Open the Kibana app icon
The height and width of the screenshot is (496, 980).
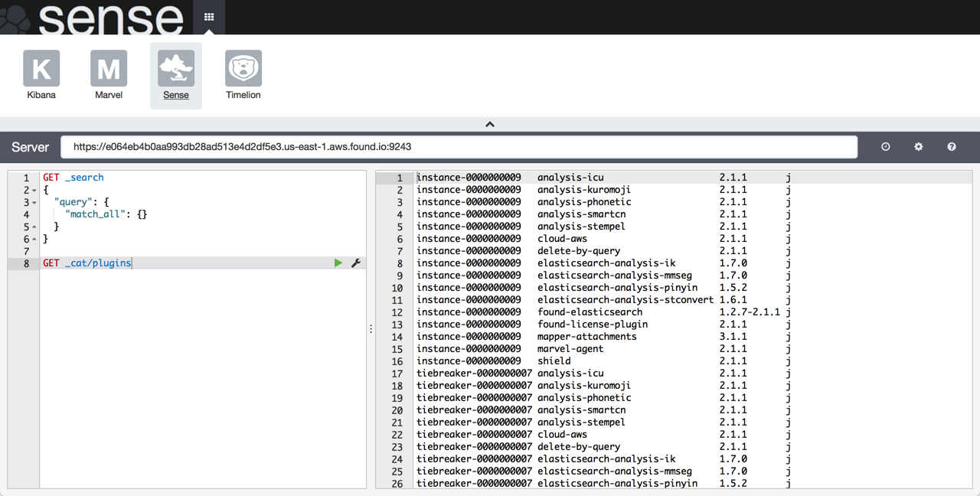(41, 69)
